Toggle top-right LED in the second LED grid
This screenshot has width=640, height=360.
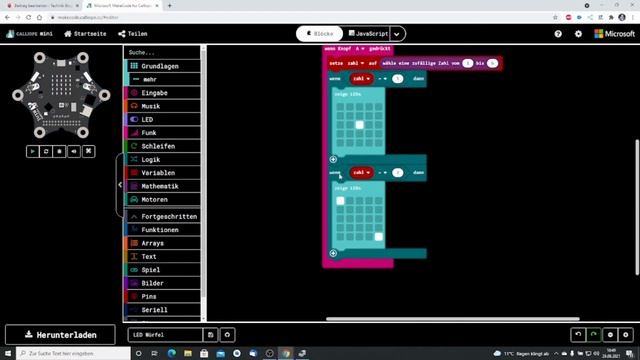click(379, 200)
